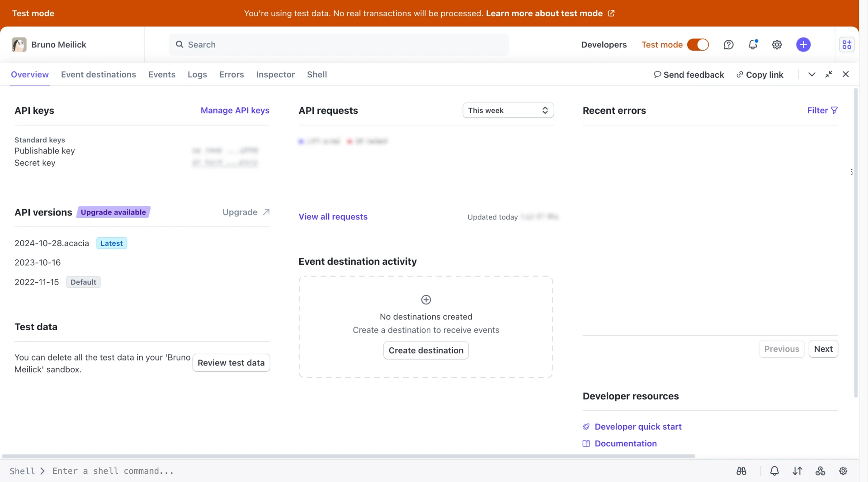Open the apps grid icon
Image resolution: width=868 pixels, height=482 pixels.
846,45
